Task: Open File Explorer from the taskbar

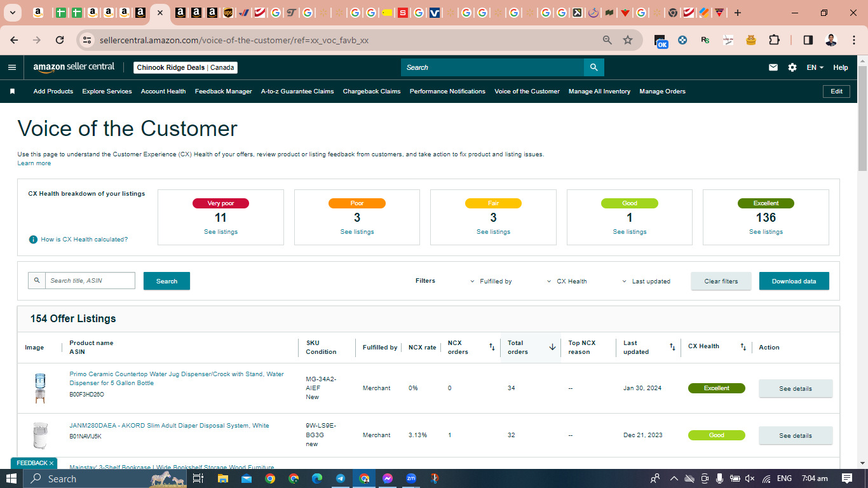Action: click(x=223, y=478)
